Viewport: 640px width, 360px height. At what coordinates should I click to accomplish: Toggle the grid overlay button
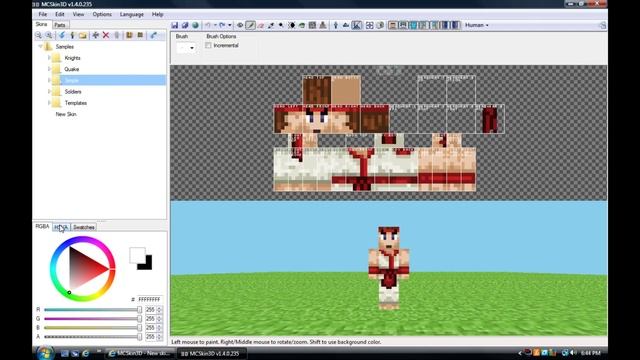click(x=369, y=25)
